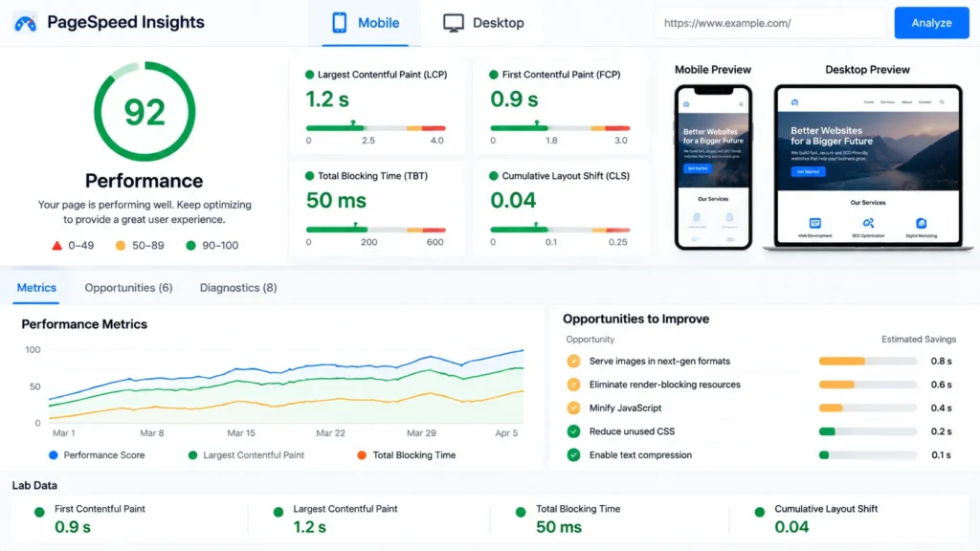The height and width of the screenshot is (551, 980).
Task: Switch to the Desktop tab
Action: click(x=483, y=23)
